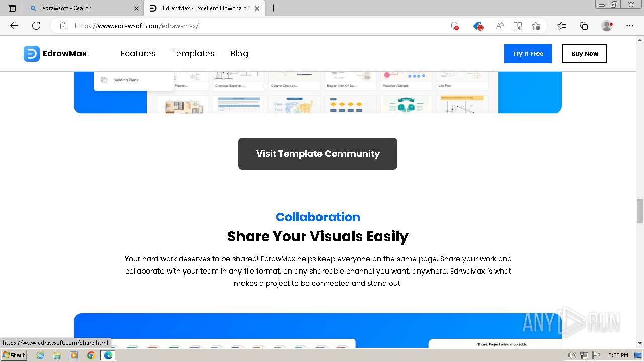Select Building Plans category item
Screen dimensions: 644x362
tap(126, 80)
